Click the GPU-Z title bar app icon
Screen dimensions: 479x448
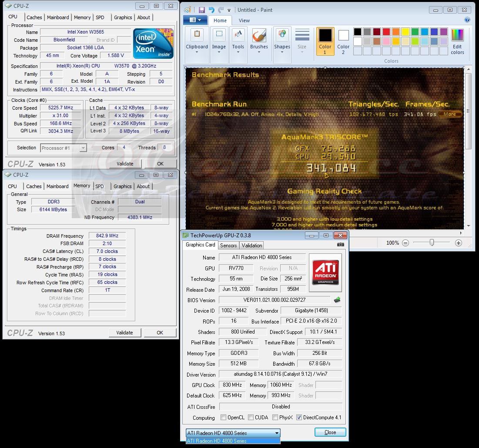click(x=185, y=235)
